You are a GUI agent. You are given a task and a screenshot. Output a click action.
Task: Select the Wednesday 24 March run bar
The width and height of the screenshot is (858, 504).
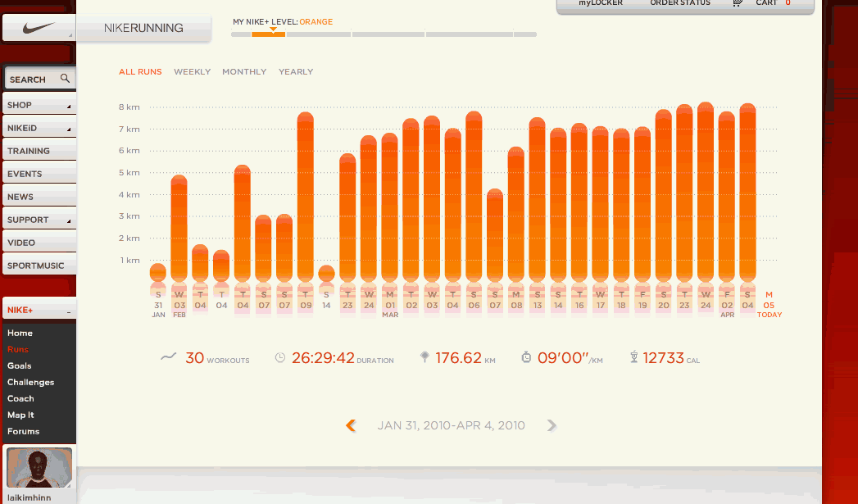coord(706,192)
